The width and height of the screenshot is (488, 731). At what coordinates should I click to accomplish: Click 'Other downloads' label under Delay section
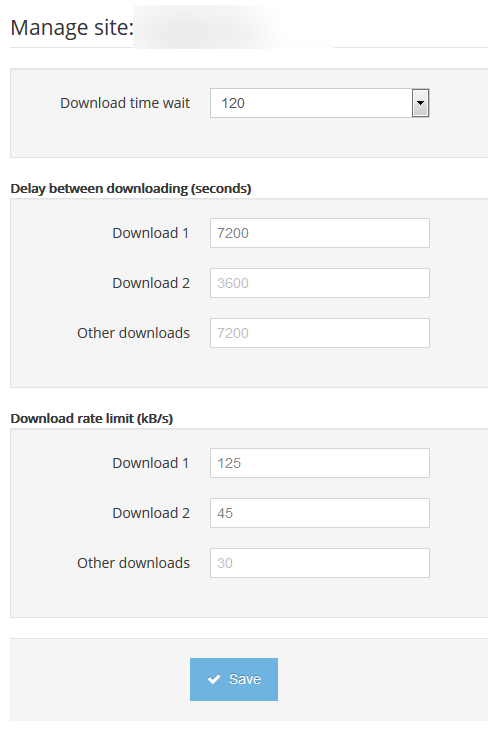coord(134,333)
